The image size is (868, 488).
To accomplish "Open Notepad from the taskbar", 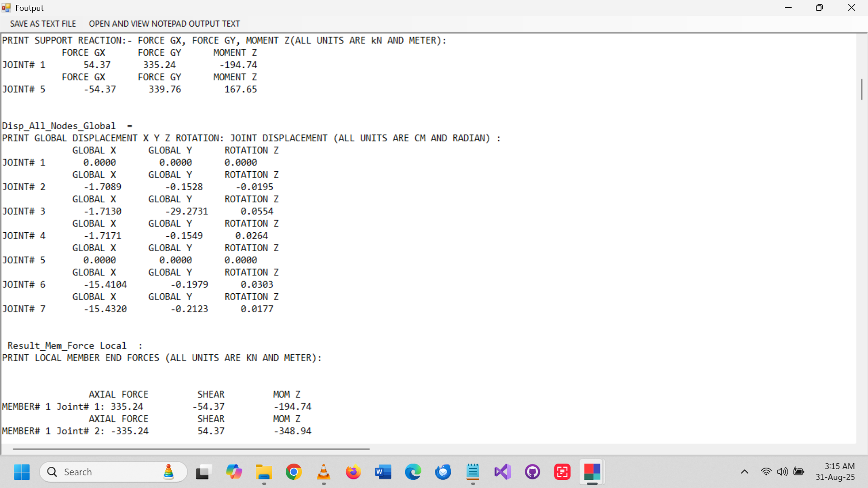I will 473,472.
